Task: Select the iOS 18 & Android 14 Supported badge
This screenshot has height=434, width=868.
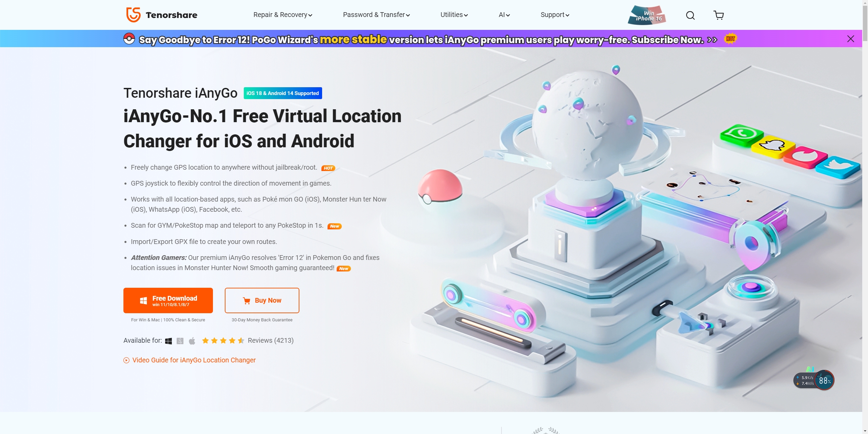Action: 282,93
